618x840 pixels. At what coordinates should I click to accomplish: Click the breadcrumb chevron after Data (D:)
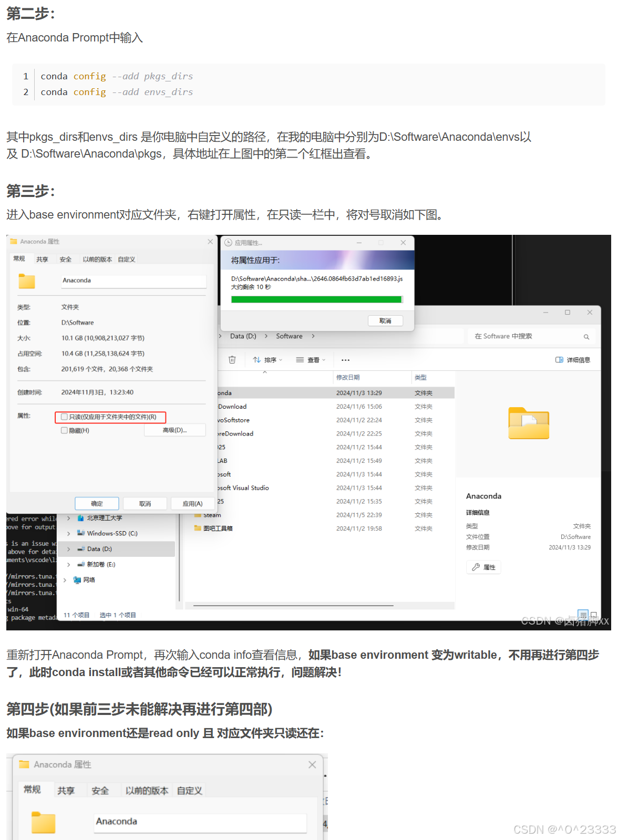266,336
